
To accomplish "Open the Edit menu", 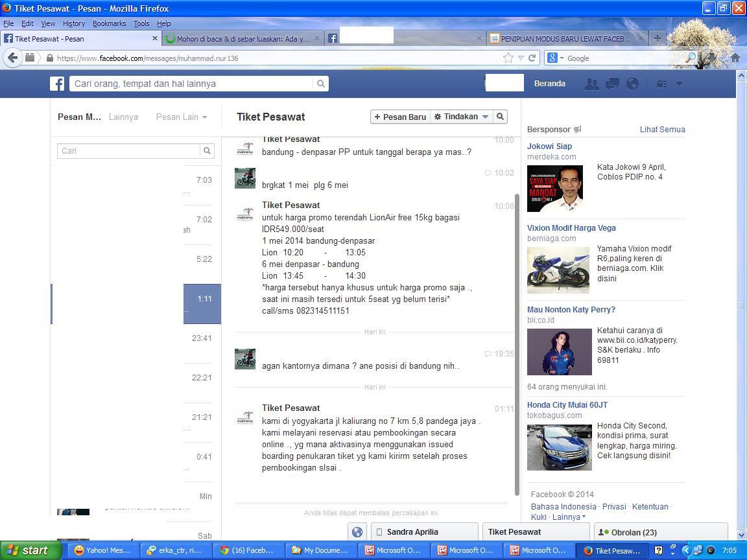I will point(28,23).
